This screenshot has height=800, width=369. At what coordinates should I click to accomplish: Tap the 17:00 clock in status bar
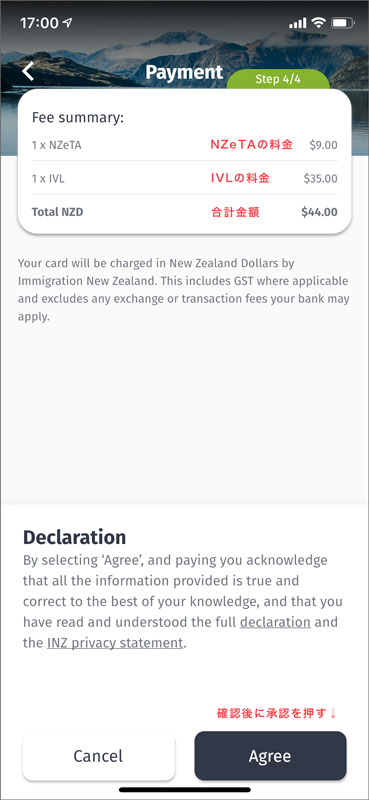tap(39, 23)
